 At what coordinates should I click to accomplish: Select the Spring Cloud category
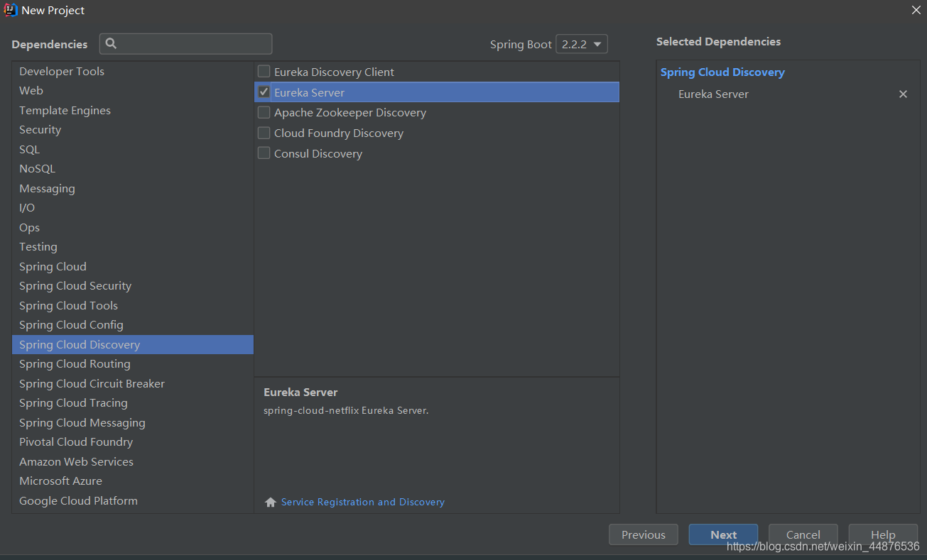[x=133, y=266]
